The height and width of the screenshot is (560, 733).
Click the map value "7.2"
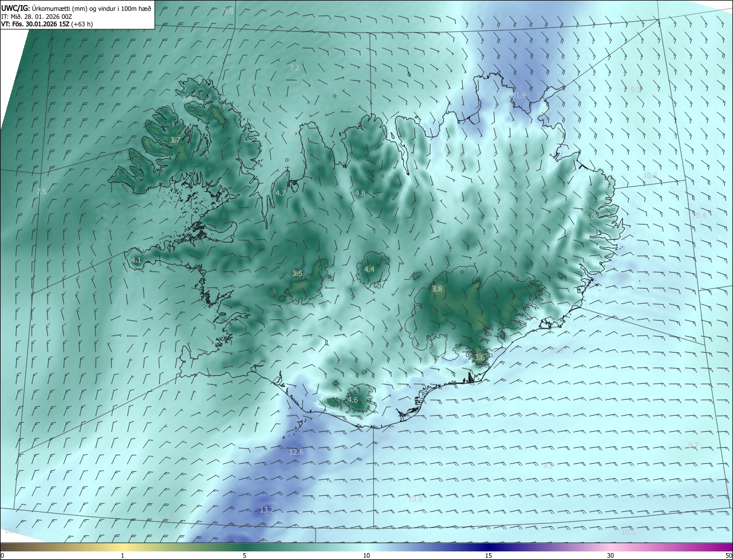[294, 68]
